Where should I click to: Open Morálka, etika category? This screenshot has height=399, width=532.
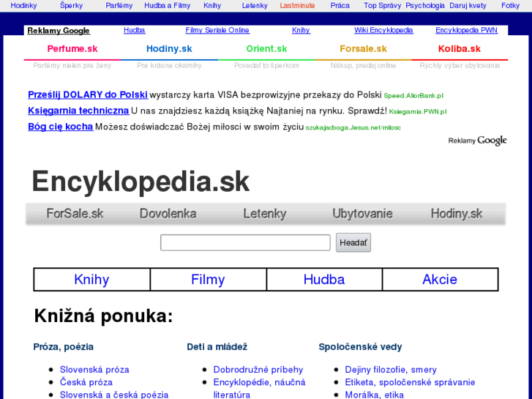374,395
